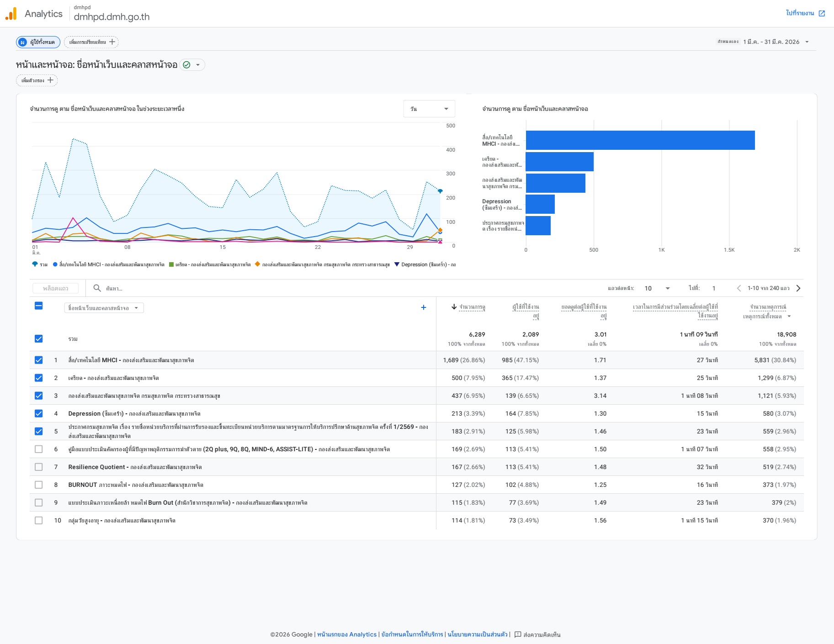Open the page title dimension selector
Image resolution: width=834 pixels, height=644 pixels.
point(104,308)
